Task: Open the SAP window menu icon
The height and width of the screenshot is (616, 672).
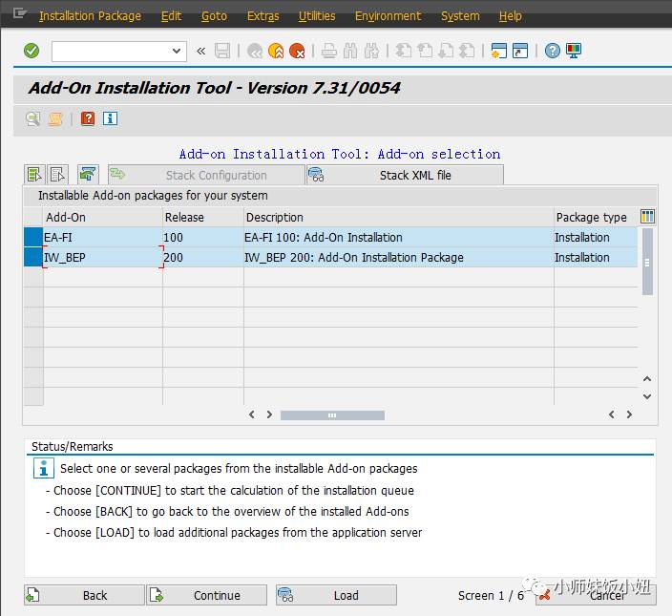Action: pyautogui.click(x=19, y=13)
